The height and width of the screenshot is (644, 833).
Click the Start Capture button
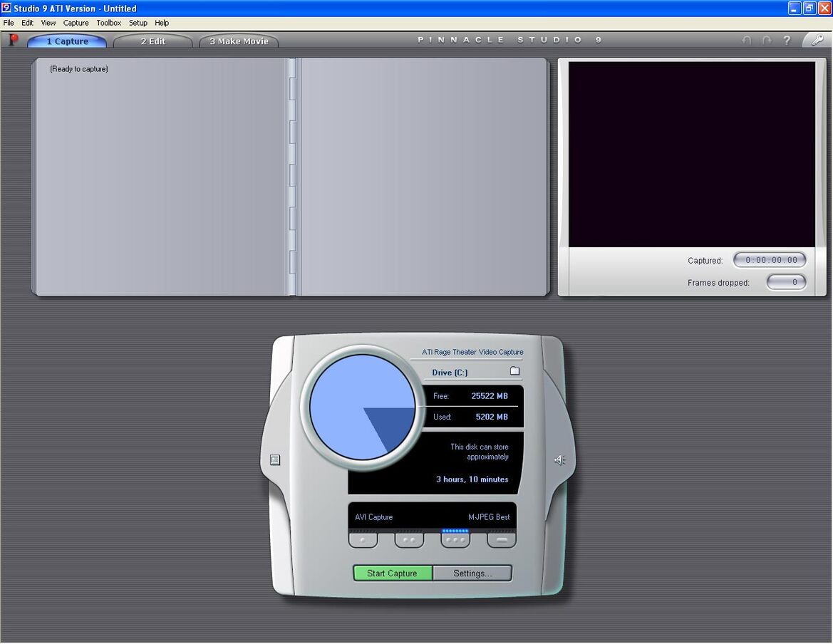click(x=393, y=573)
